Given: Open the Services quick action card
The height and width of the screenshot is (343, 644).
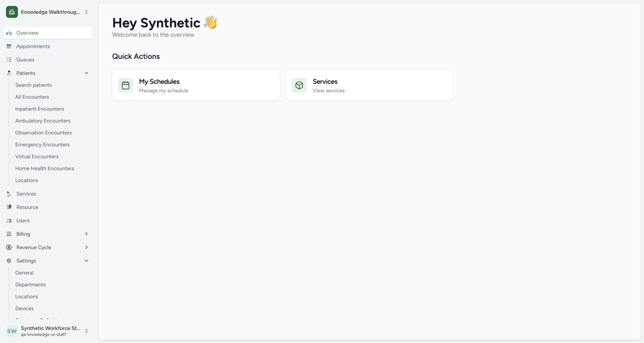Looking at the screenshot, I should coord(370,85).
